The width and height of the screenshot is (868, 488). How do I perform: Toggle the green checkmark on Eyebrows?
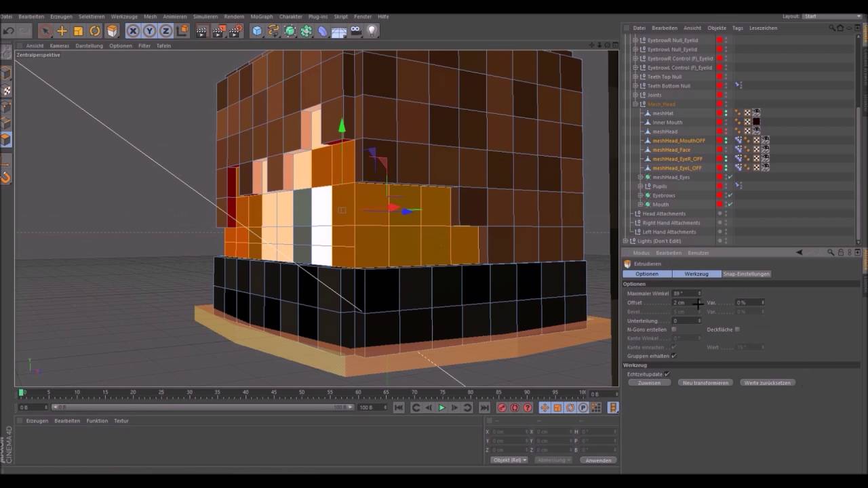[x=730, y=195]
